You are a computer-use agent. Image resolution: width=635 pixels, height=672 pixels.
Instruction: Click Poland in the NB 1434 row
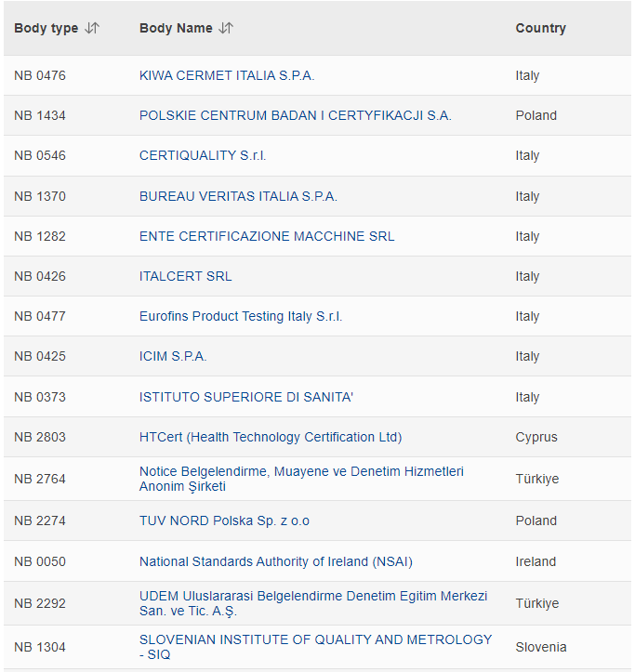536,115
